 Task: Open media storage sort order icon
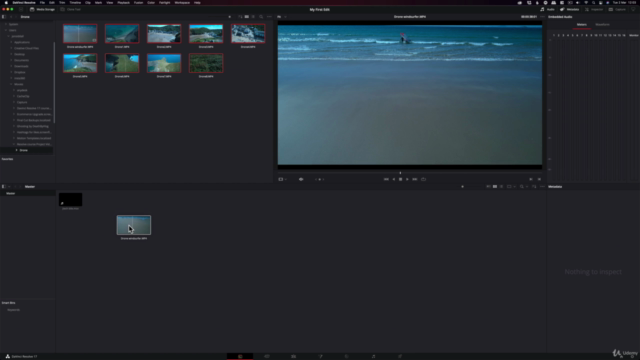(x=240, y=17)
